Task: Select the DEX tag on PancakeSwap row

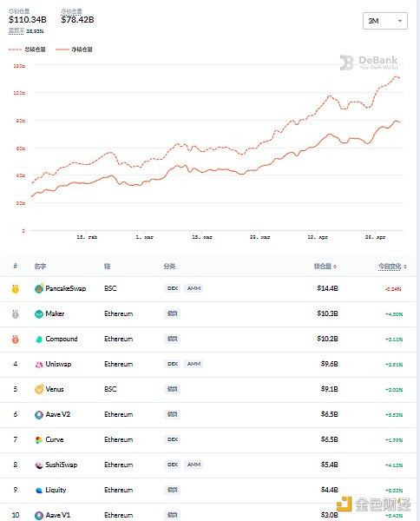Action: [173, 288]
